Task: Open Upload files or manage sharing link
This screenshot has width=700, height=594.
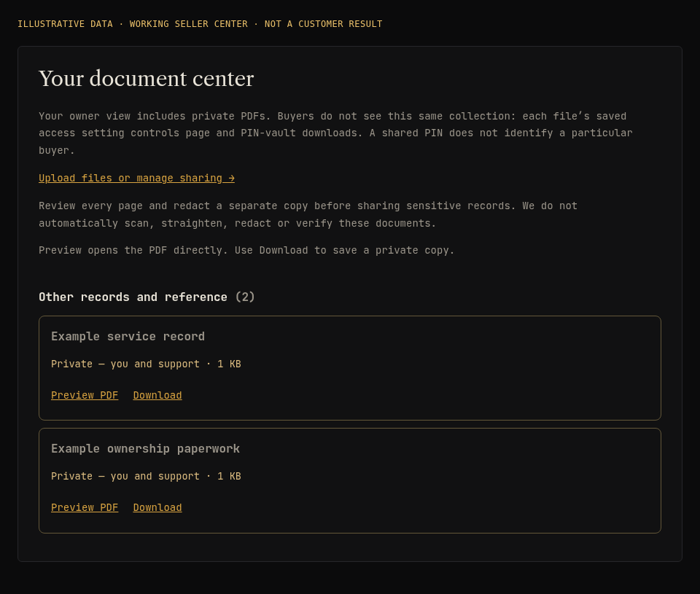Action: (136, 178)
